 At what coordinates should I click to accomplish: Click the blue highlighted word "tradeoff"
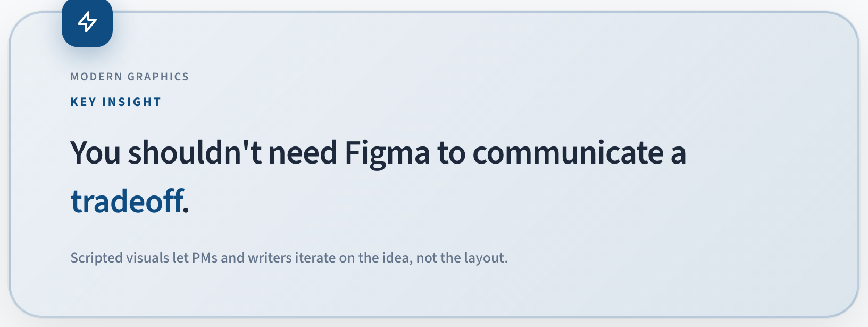pos(127,201)
